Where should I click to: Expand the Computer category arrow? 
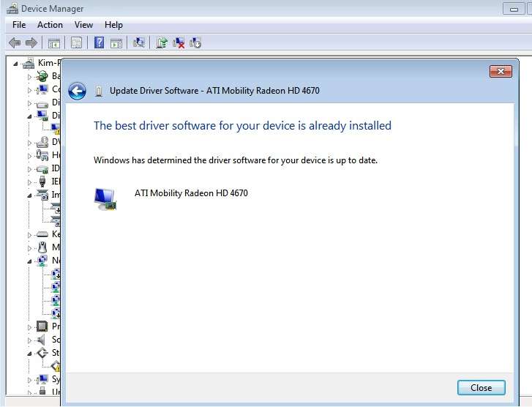click(x=29, y=90)
